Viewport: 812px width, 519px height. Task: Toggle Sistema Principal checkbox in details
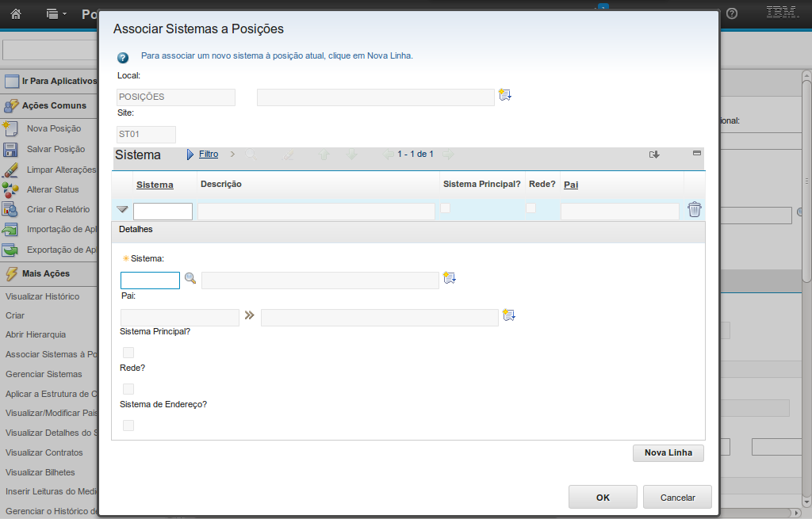128,353
